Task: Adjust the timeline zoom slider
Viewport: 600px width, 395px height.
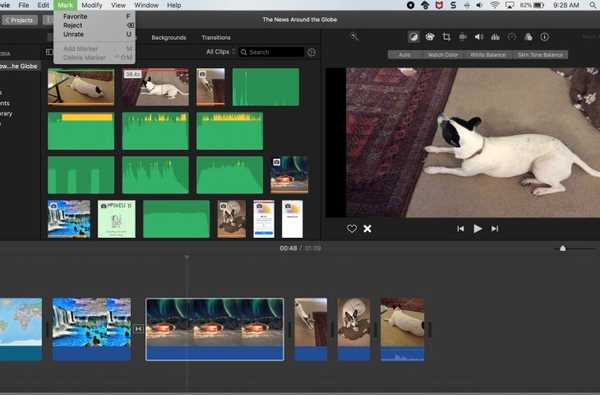Action: (x=562, y=248)
